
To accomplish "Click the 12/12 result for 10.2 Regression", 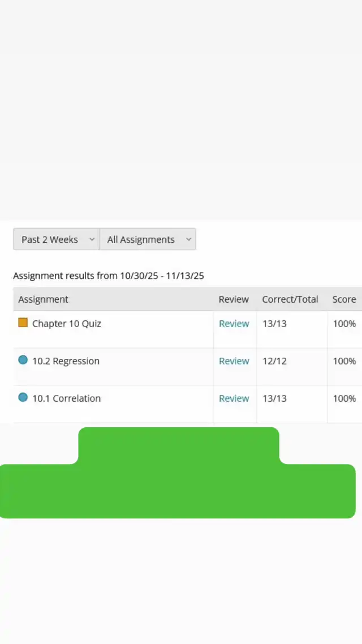I will (x=274, y=361).
